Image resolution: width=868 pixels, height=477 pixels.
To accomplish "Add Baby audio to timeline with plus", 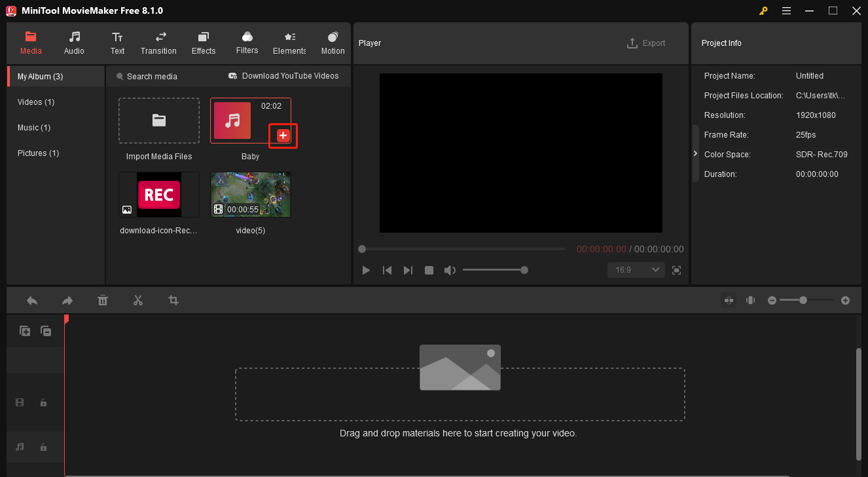I will click(283, 135).
